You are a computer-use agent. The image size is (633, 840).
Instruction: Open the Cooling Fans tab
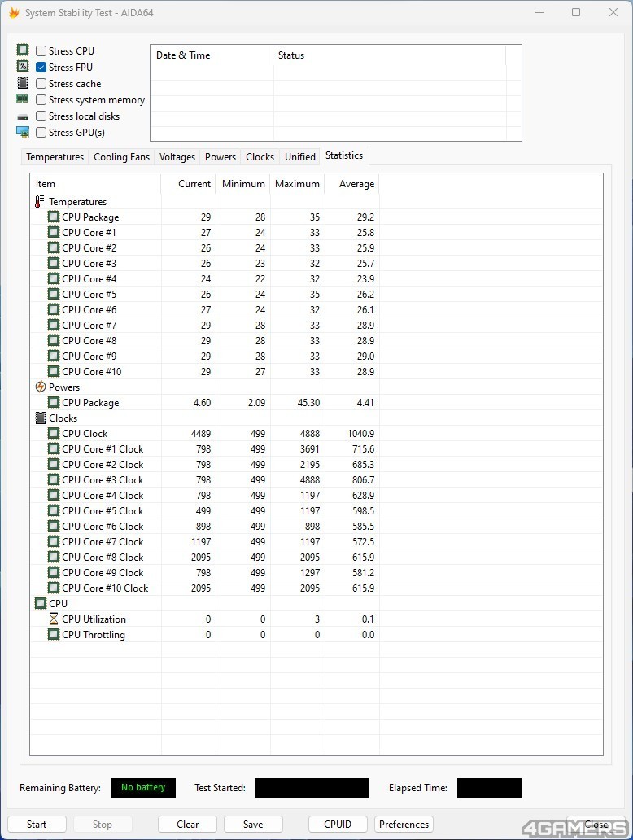121,157
